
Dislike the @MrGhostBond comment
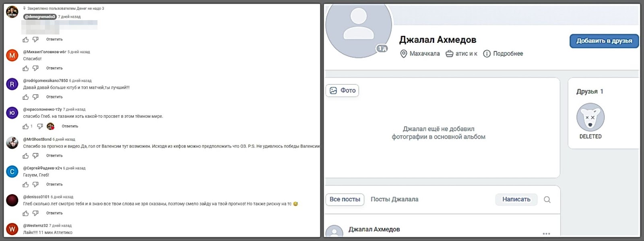(x=35, y=156)
